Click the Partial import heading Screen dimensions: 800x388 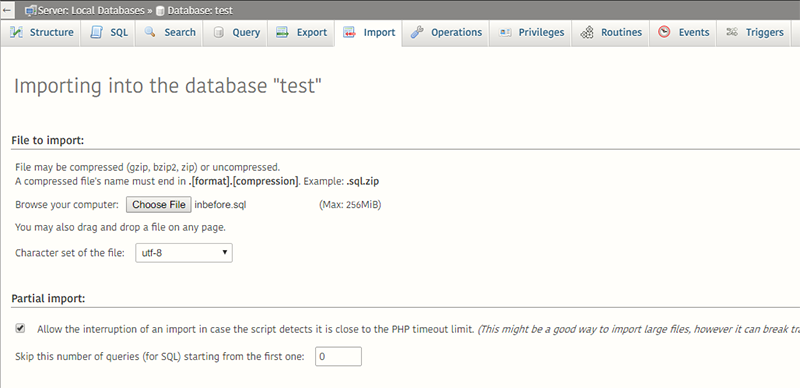[48, 298]
